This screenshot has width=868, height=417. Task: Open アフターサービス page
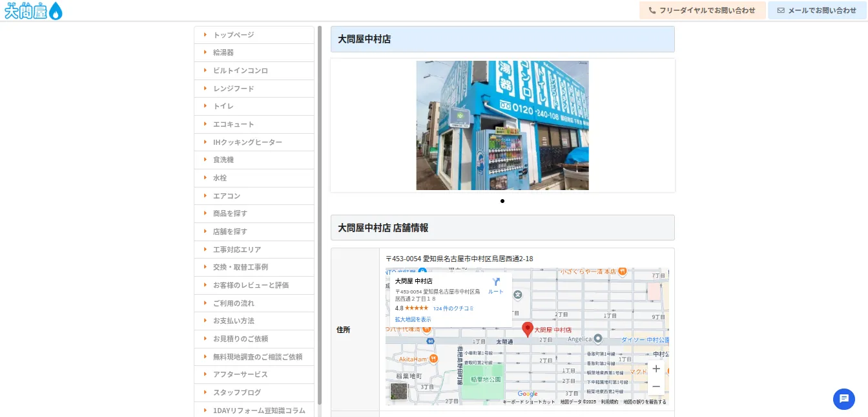click(x=254, y=374)
